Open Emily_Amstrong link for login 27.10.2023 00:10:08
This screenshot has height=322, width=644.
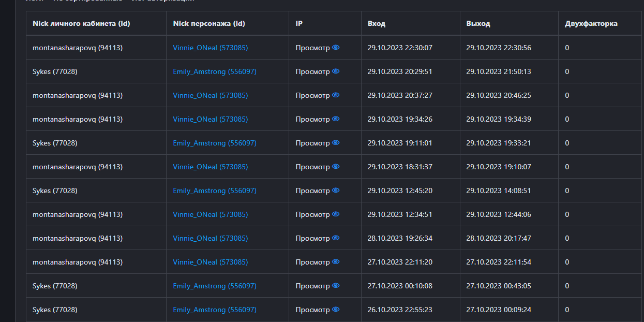coord(214,286)
